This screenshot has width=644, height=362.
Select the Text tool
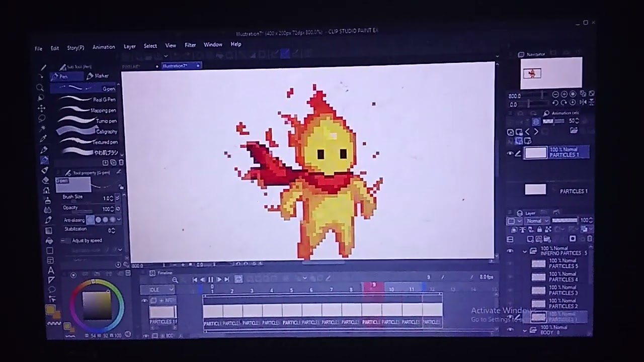point(51,270)
